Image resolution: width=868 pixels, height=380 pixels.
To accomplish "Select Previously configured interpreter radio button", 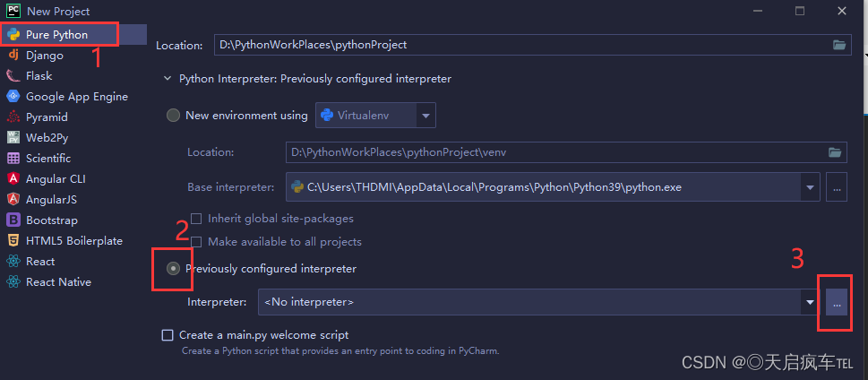I will [x=173, y=269].
